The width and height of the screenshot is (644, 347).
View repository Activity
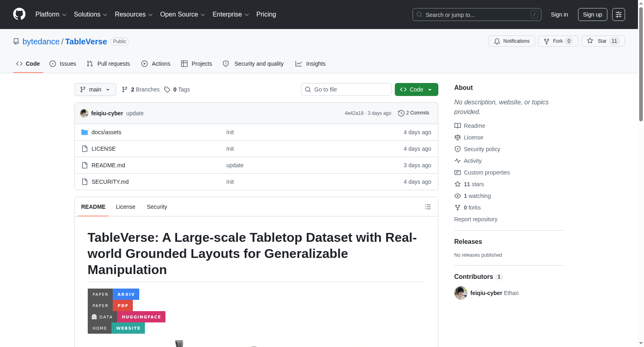[468, 161]
